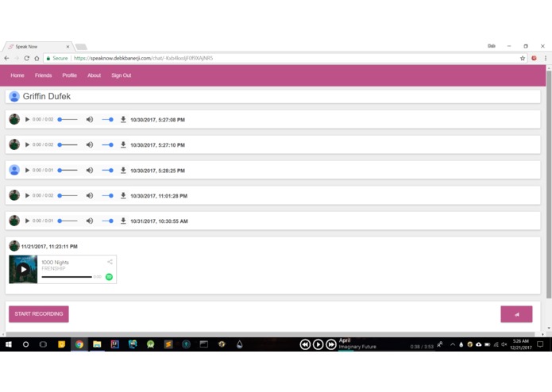Click the 5:27:08 PM message seek bar
The width and height of the screenshot is (552, 392).
pyautogui.click(x=68, y=120)
